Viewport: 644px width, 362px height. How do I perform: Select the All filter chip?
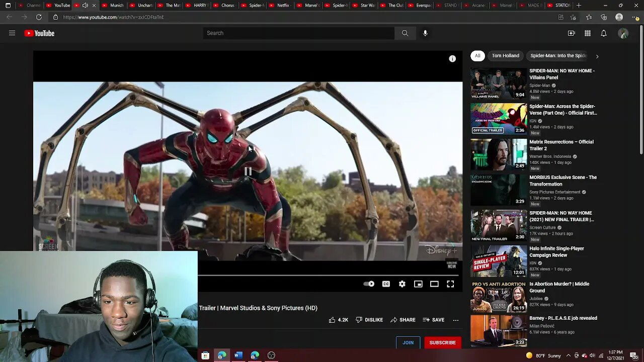[477, 56]
